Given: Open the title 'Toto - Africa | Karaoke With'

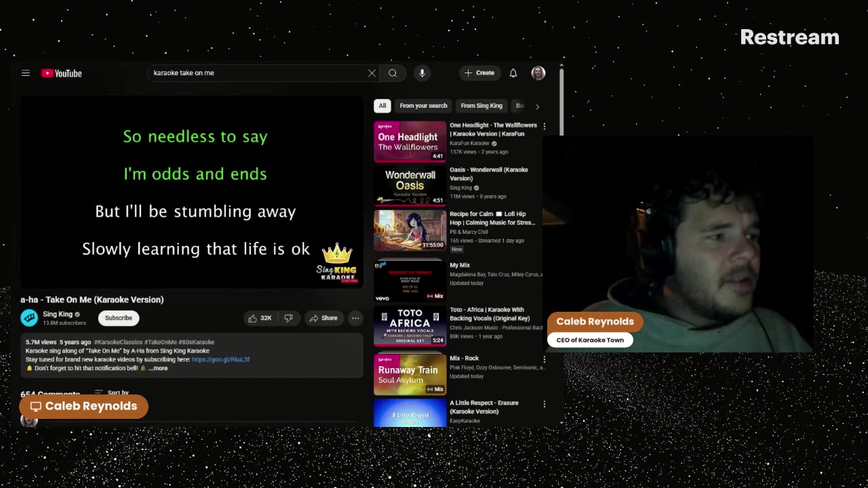Looking at the screenshot, I should 490,314.
